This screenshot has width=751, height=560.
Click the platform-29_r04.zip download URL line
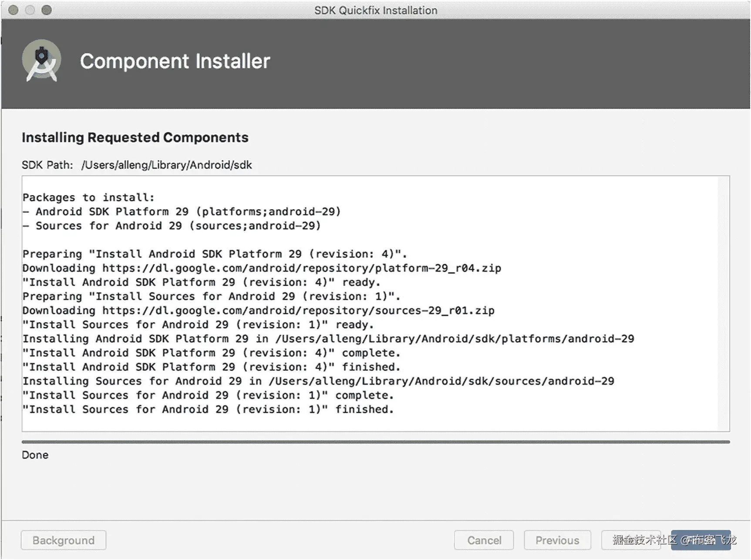coord(262,268)
